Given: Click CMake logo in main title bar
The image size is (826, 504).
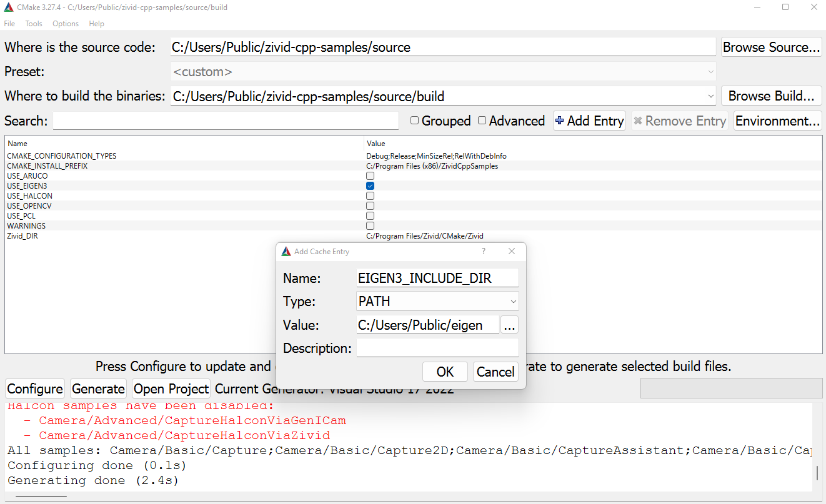Looking at the screenshot, I should [8, 7].
